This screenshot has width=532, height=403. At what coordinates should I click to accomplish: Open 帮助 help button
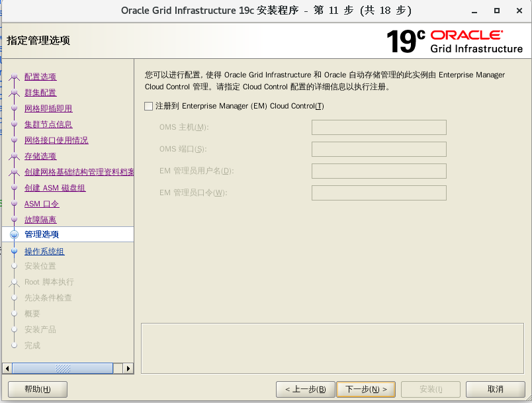click(38, 389)
